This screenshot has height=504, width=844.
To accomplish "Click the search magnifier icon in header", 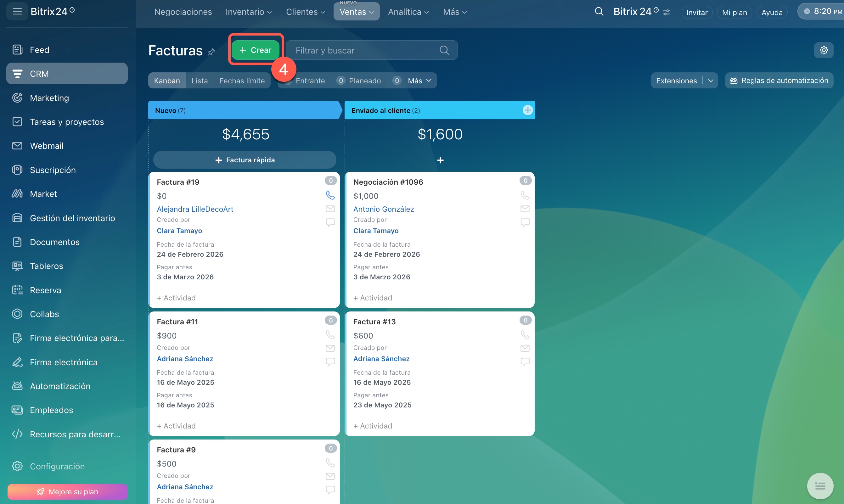I will (x=599, y=12).
